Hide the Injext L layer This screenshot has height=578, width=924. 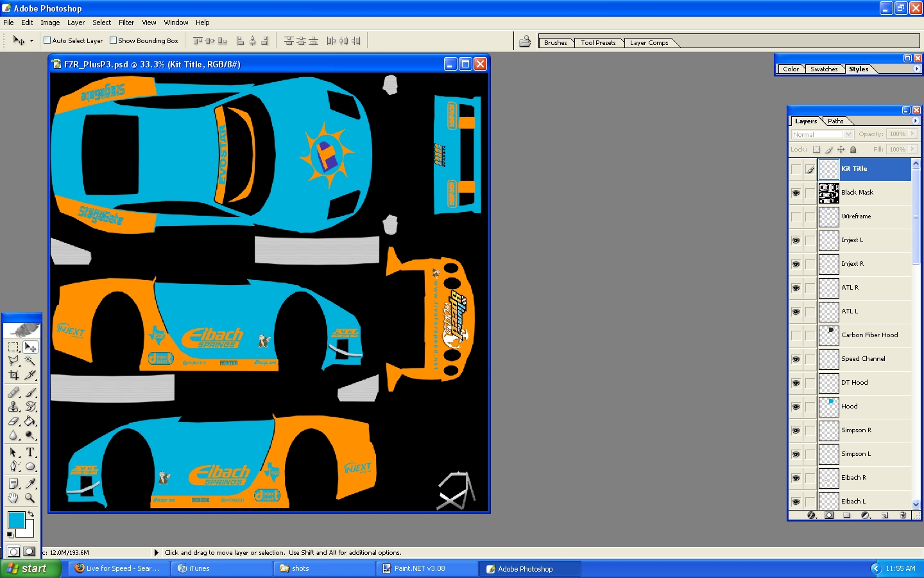pyautogui.click(x=796, y=240)
